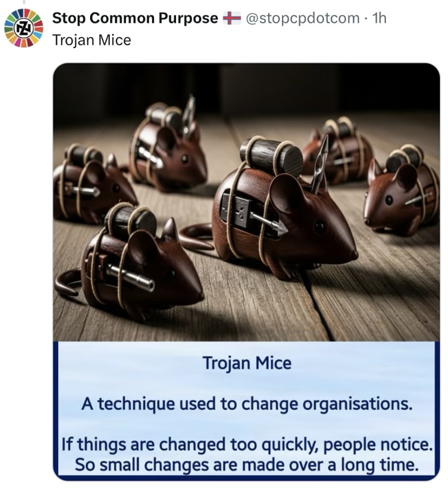The image size is (448, 488).
Task: Click the flag emoji beside the display name
Action: (x=231, y=19)
